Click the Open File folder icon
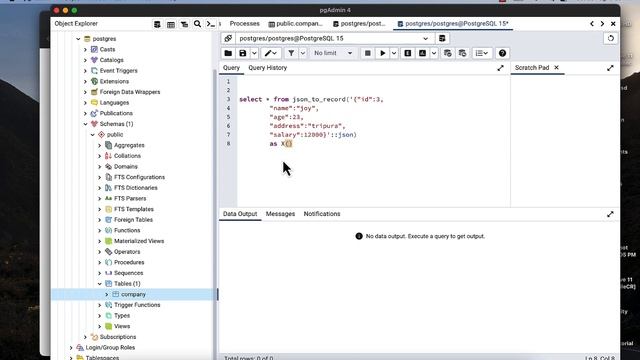This screenshot has height=360, width=640. [228, 53]
